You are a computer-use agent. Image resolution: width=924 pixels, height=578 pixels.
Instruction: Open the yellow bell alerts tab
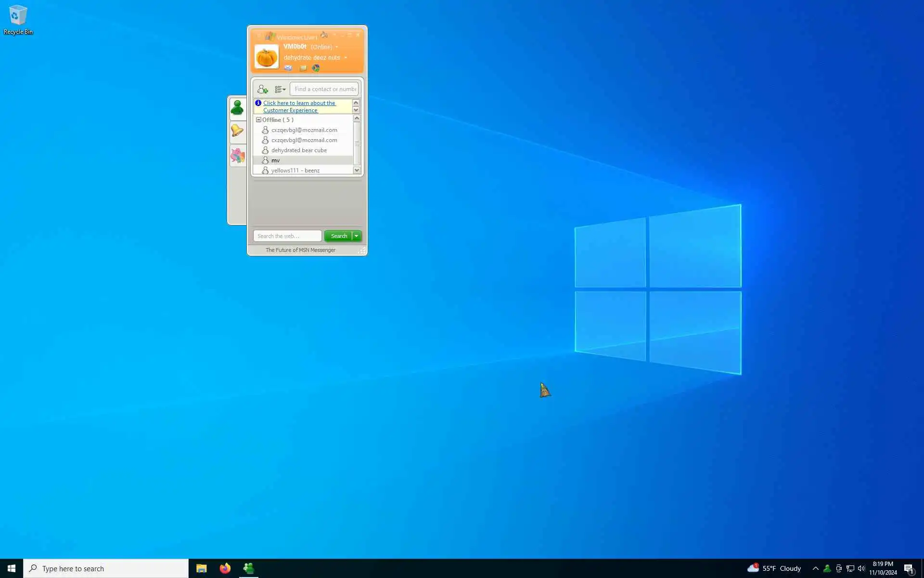click(237, 131)
